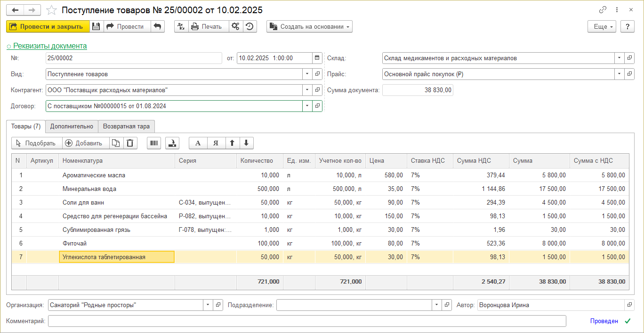This screenshot has height=333, width=644.
Task: Open the Возвратная тара tab
Action: click(126, 127)
